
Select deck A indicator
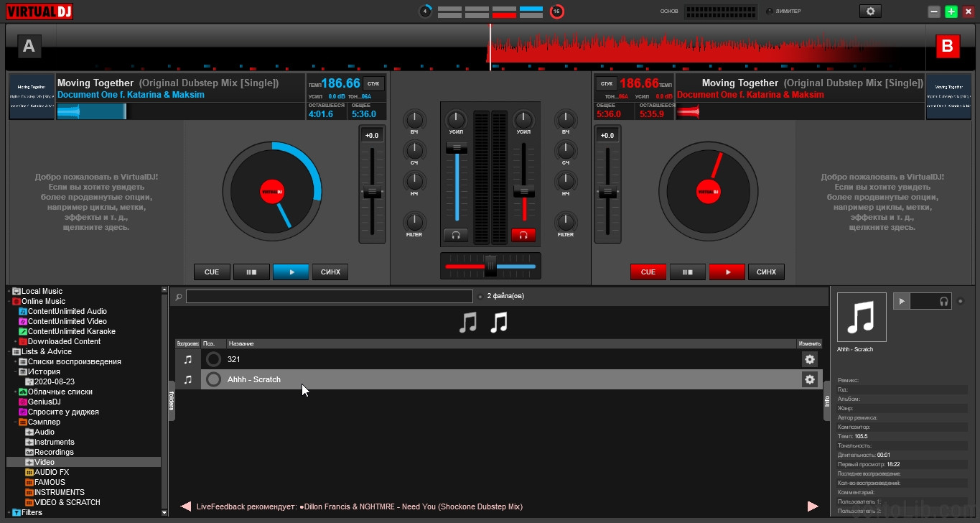tap(29, 47)
